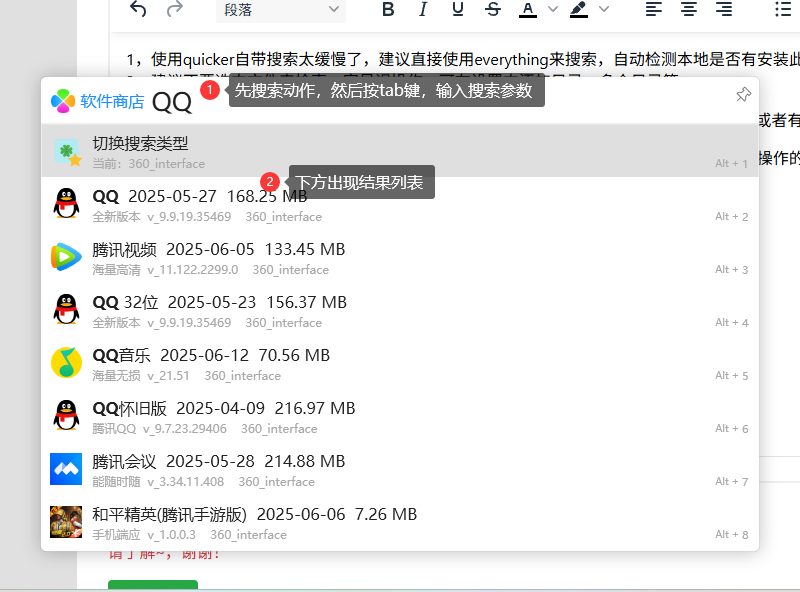Viewport: 800px width, 592px height.
Task: Click the 腾讯视频 play-arrow icon
Action: click(x=66, y=257)
